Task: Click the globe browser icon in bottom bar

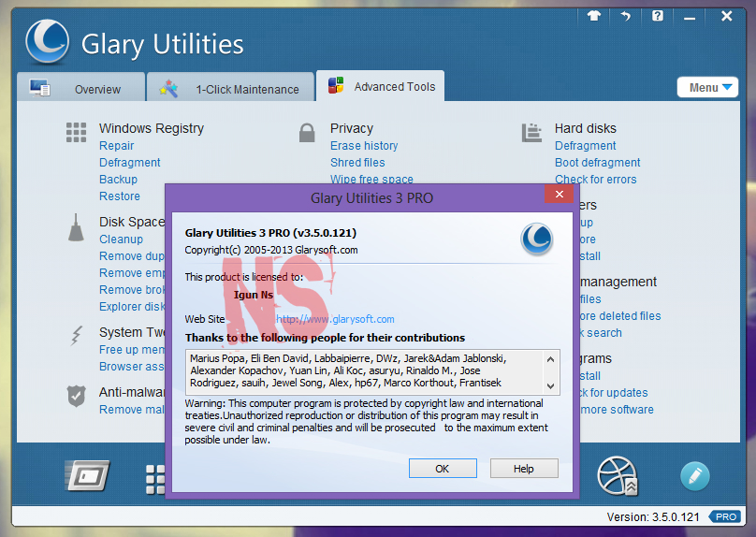Action: [x=618, y=476]
